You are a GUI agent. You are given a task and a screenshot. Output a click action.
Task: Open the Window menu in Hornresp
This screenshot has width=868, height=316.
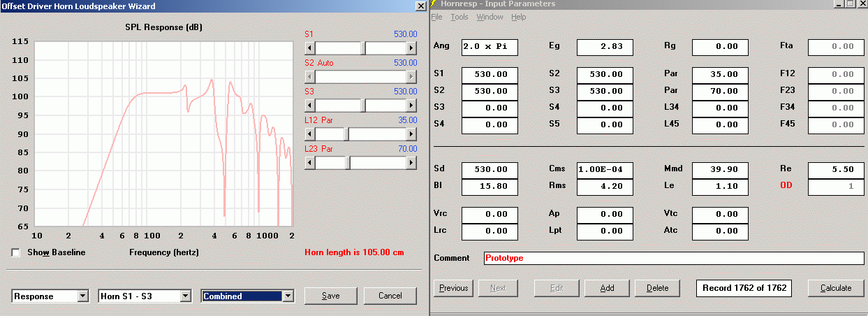490,17
